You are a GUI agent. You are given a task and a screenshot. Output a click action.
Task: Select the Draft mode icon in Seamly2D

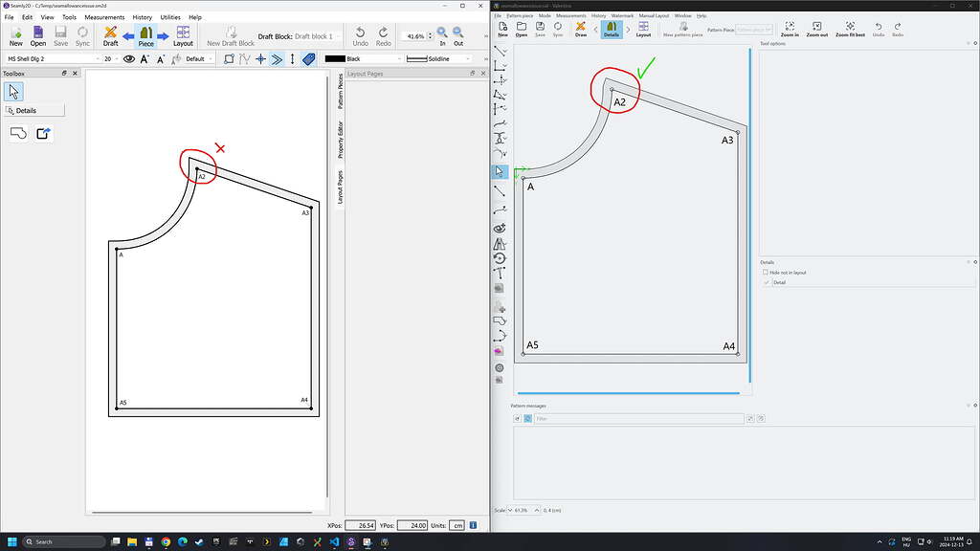(109, 33)
